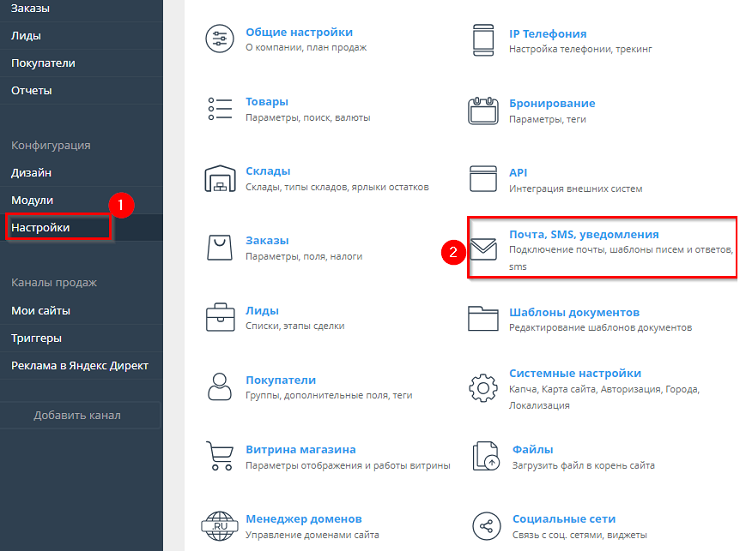Select Дизайн in the Конфигурация section
The height and width of the screenshot is (551, 740).
click(x=31, y=173)
